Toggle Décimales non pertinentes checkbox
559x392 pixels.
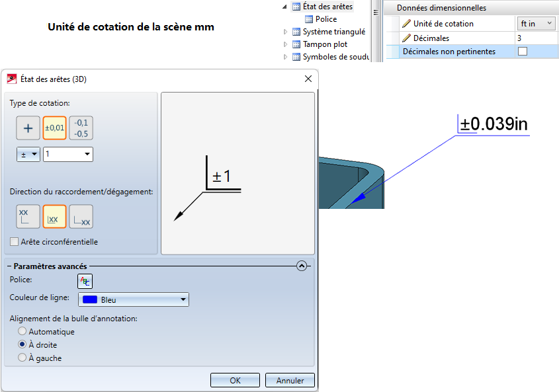tap(523, 52)
